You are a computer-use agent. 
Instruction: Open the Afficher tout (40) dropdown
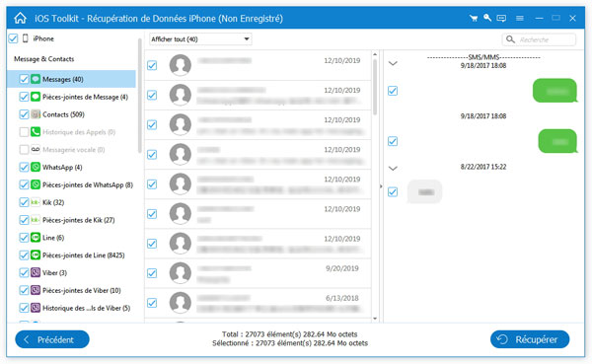(200, 39)
